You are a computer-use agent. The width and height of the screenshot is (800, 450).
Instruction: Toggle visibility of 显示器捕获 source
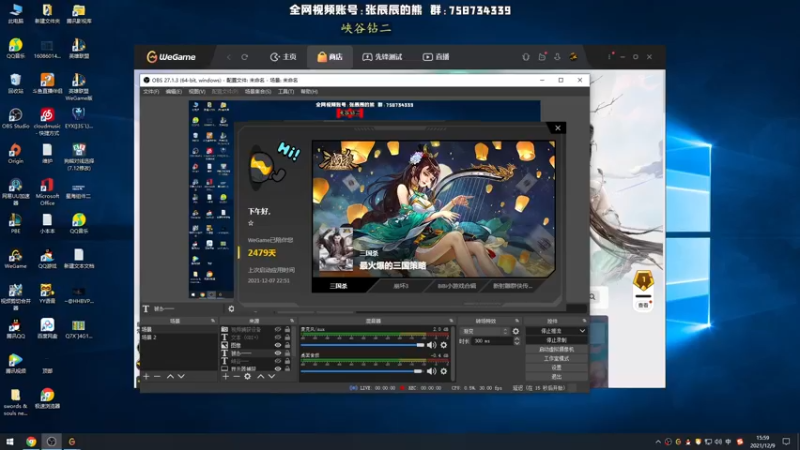click(278, 368)
